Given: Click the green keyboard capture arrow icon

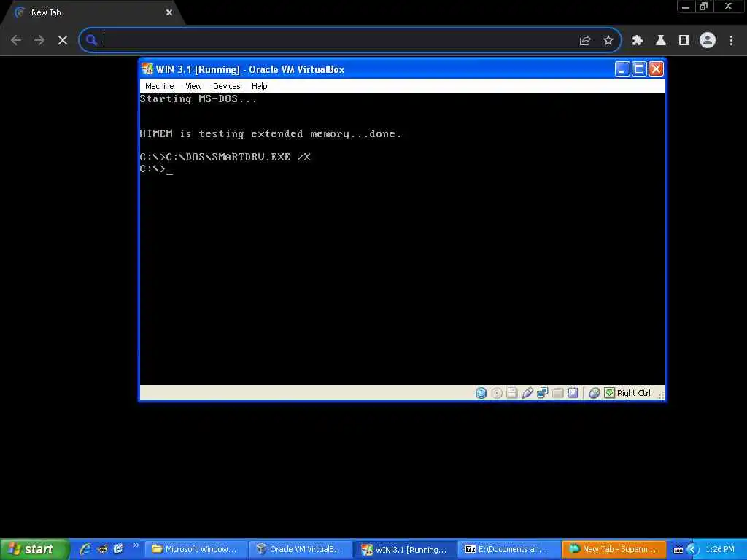Looking at the screenshot, I should click(609, 393).
